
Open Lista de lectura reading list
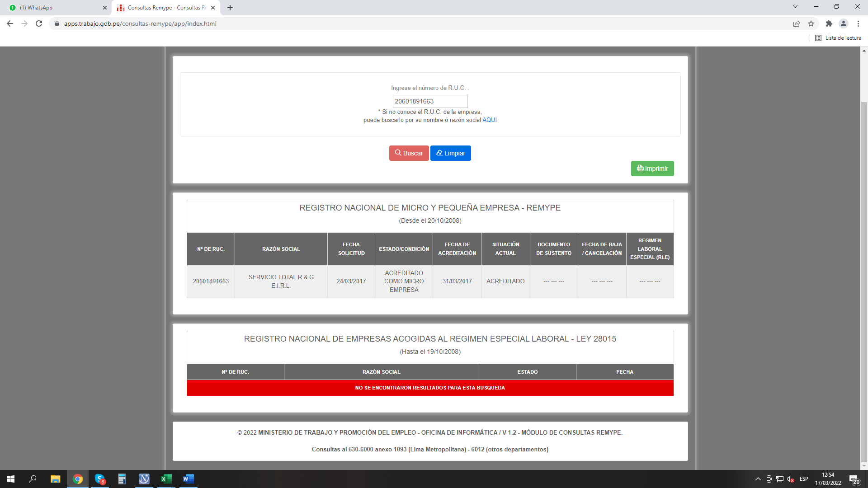pos(838,38)
